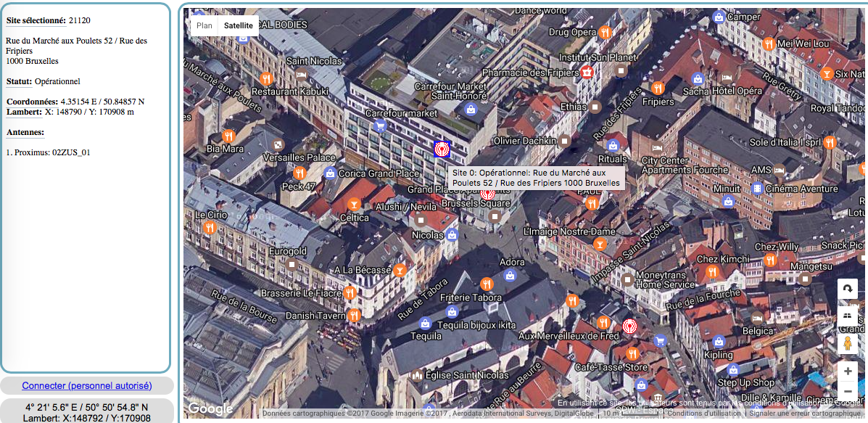Click the L'Imaige Nostre-Dame bar icon
The image size is (868, 423).
[x=599, y=244]
